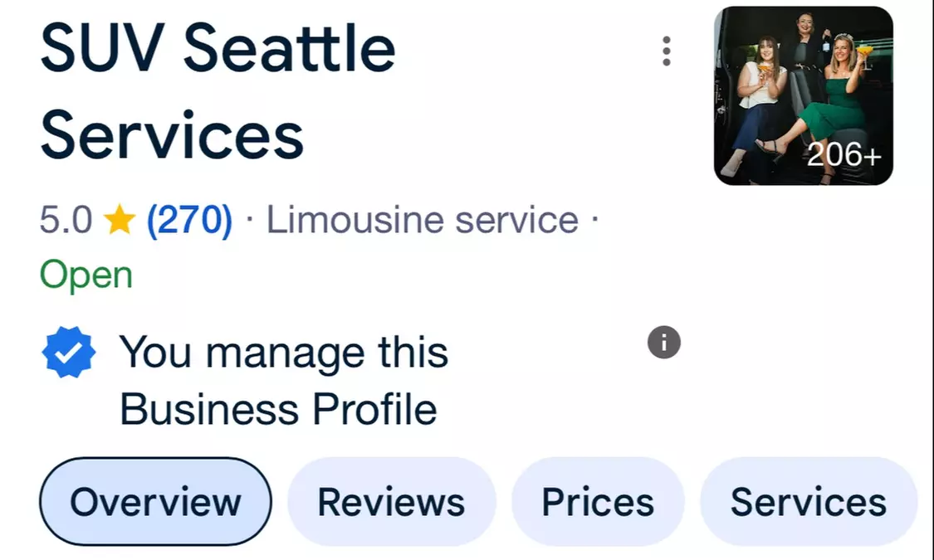Open the (270) reviews count link
This screenshot has height=560, width=934.
pos(189,221)
